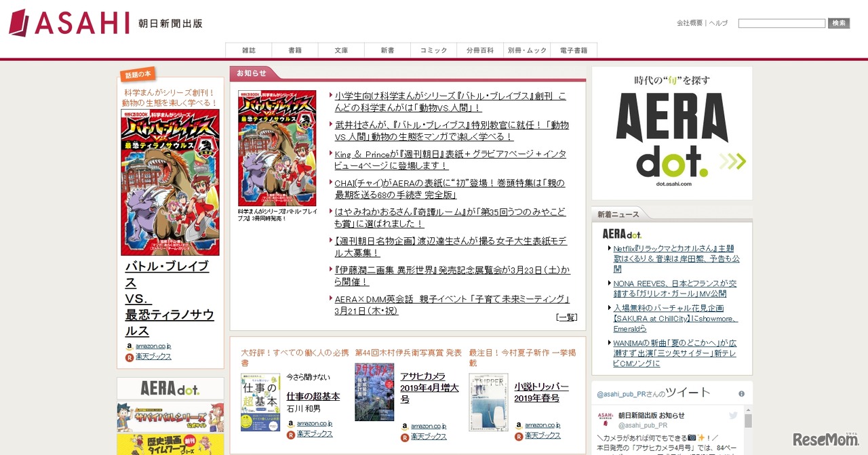Open the WANIMA 夏のどこかへ news link

click(x=675, y=353)
